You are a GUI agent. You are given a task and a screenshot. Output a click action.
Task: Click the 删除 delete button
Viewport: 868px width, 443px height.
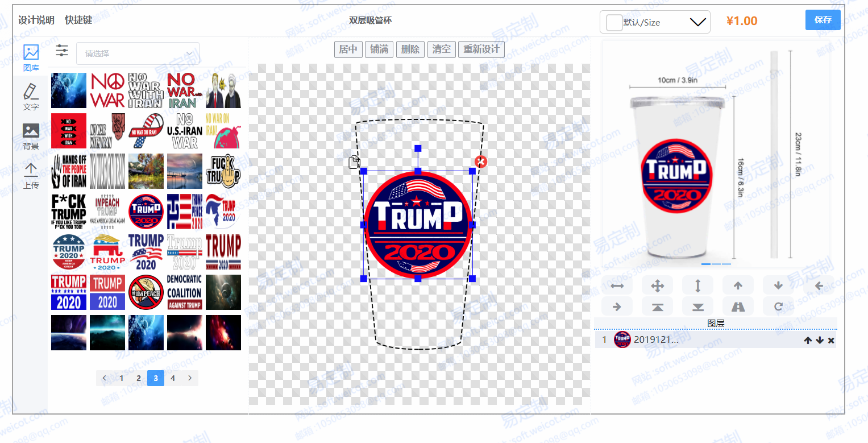[410, 49]
